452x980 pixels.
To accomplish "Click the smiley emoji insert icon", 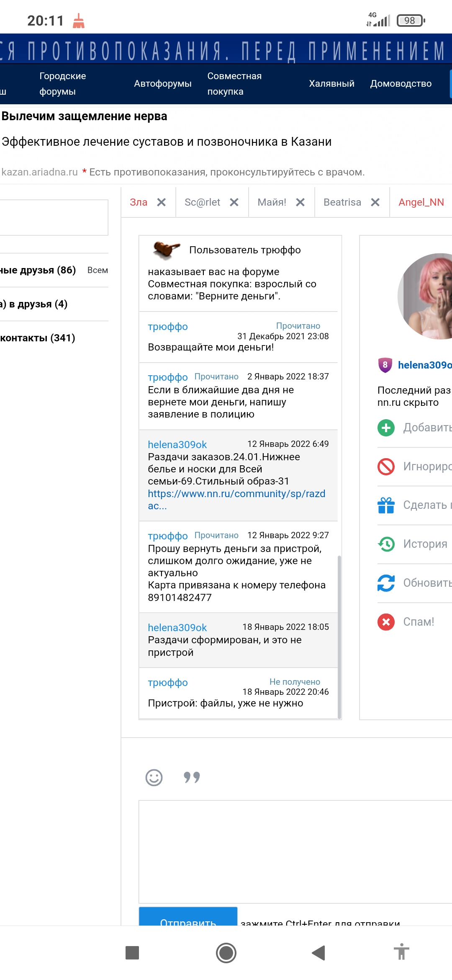I will click(x=154, y=778).
